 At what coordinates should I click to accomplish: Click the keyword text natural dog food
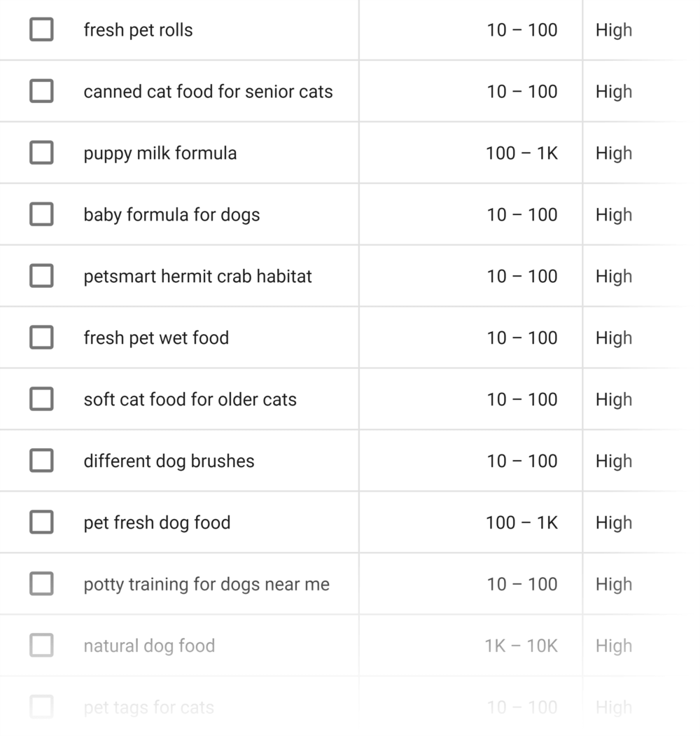point(149,646)
